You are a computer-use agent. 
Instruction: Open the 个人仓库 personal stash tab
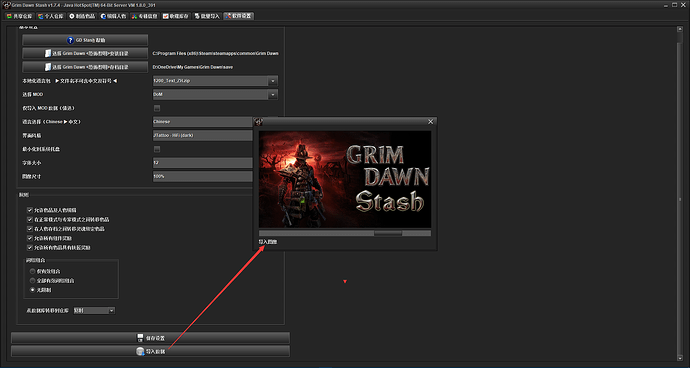click(x=51, y=16)
